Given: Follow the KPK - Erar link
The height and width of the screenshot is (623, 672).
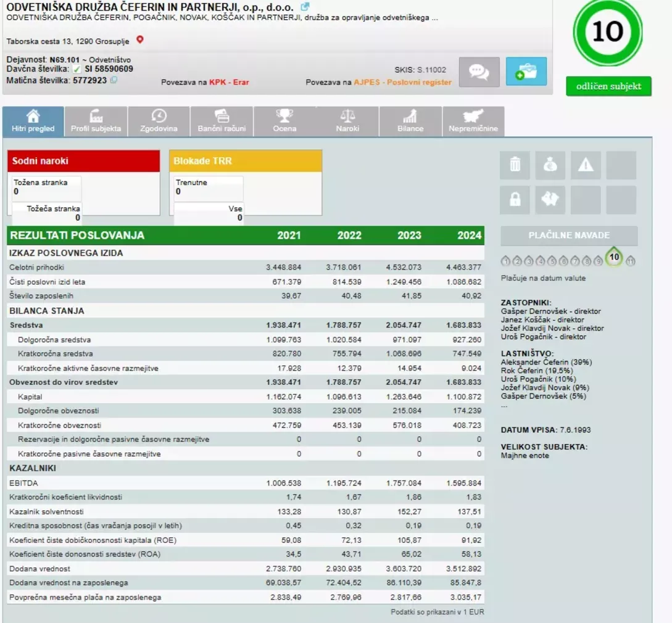Looking at the screenshot, I should pyautogui.click(x=229, y=82).
